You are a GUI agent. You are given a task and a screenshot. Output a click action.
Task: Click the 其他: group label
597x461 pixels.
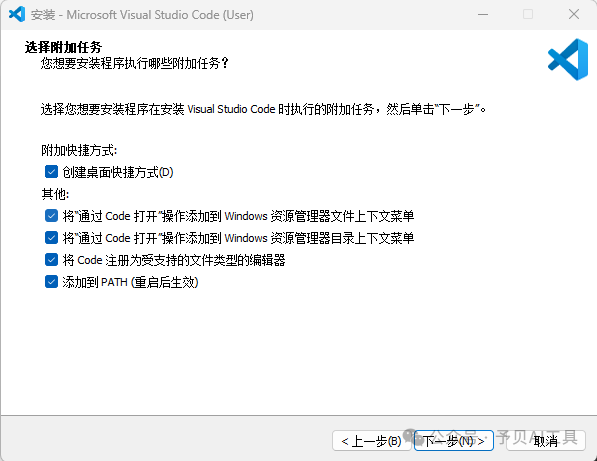pyautogui.click(x=55, y=194)
